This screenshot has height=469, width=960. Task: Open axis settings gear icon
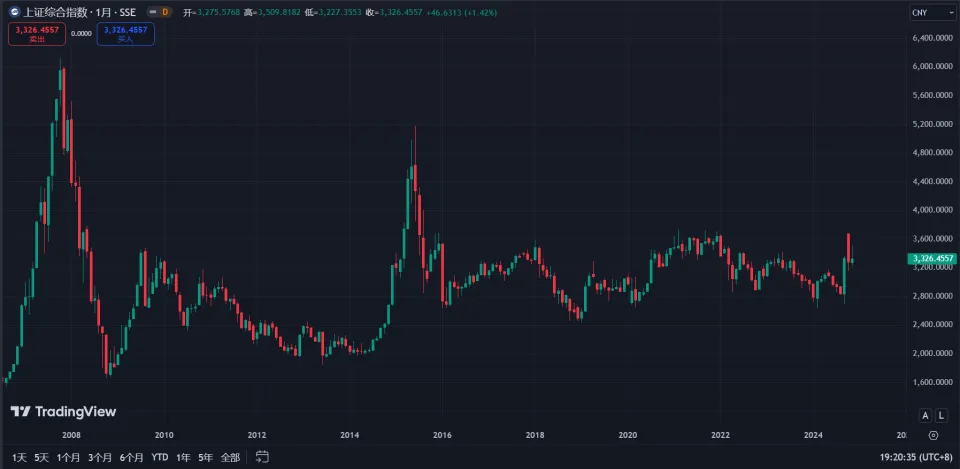[x=933, y=436]
